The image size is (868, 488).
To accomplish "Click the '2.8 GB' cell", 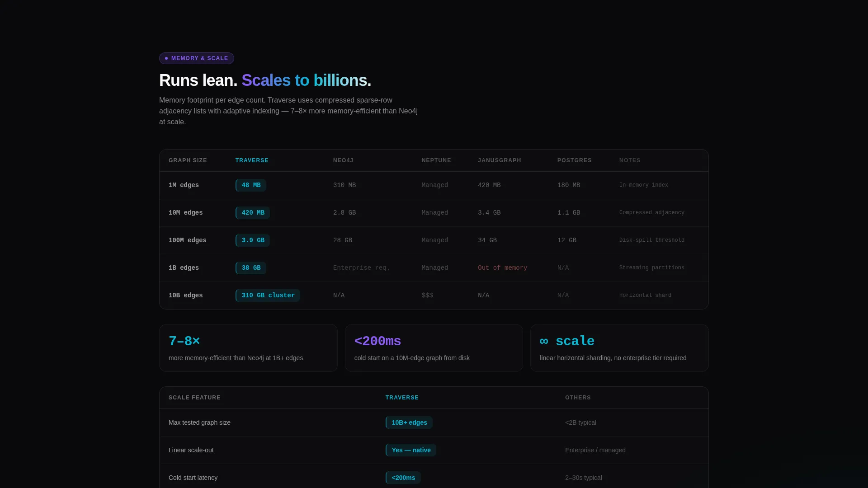I will (344, 213).
